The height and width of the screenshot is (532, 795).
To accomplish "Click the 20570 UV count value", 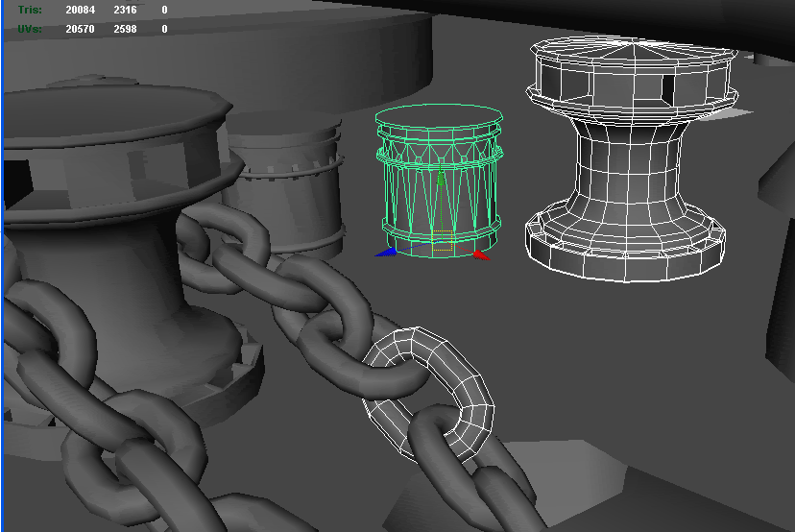I will (80, 29).
